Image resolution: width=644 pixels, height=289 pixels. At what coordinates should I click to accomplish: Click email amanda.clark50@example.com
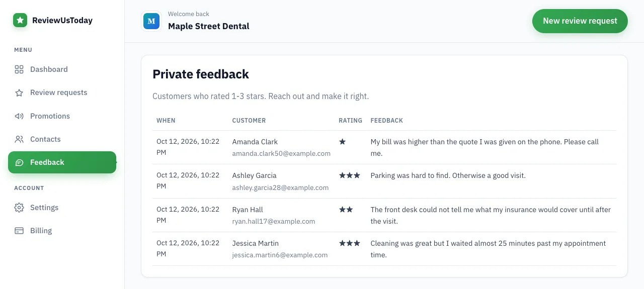[x=281, y=153]
